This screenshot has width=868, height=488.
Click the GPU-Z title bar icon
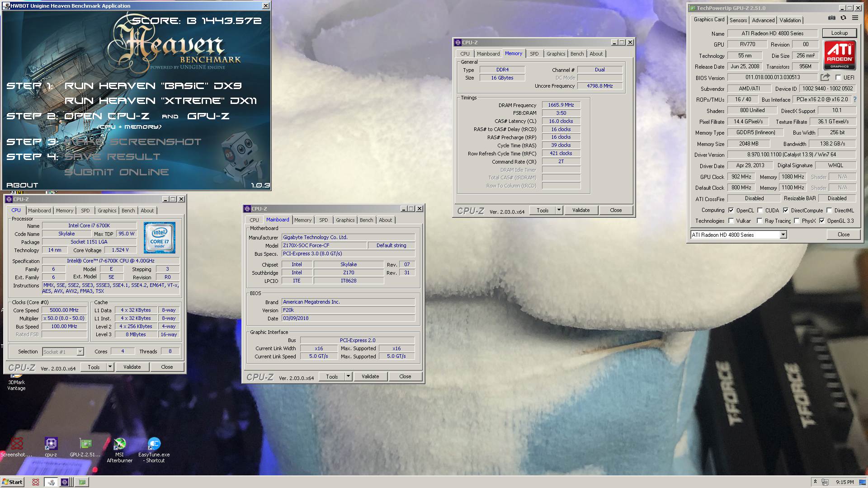tap(693, 8)
